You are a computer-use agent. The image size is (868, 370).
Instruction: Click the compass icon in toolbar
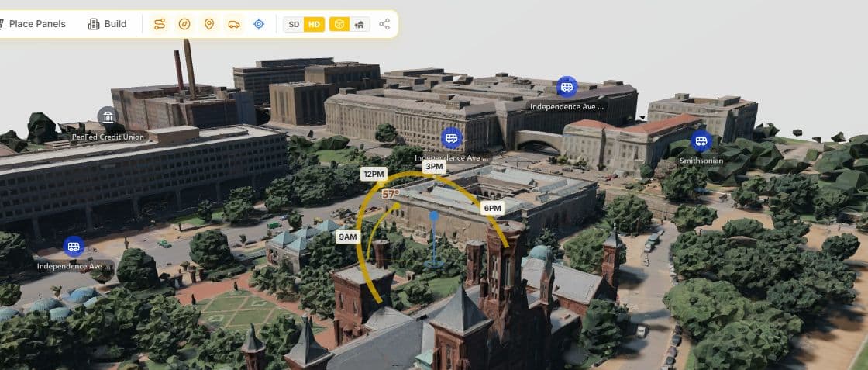tap(184, 24)
